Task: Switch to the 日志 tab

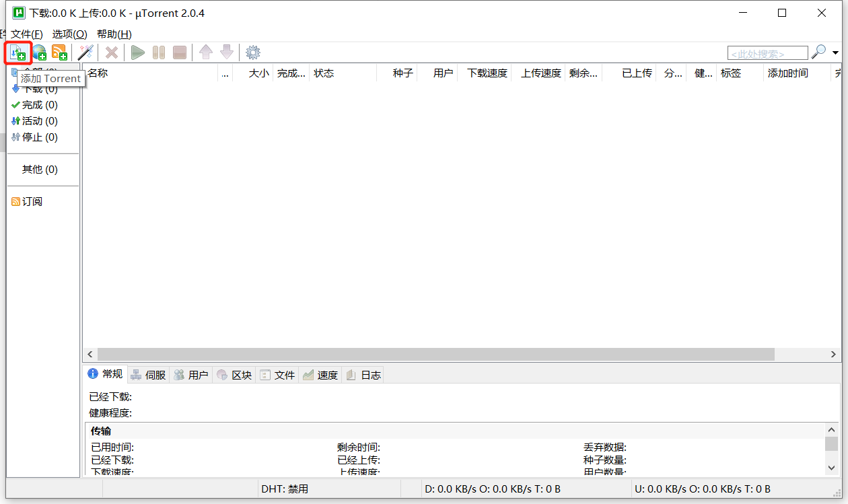Action: pos(363,375)
